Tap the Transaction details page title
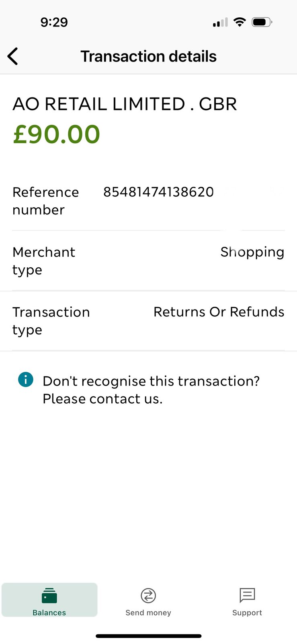The height and width of the screenshot is (644, 297). [x=148, y=56]
